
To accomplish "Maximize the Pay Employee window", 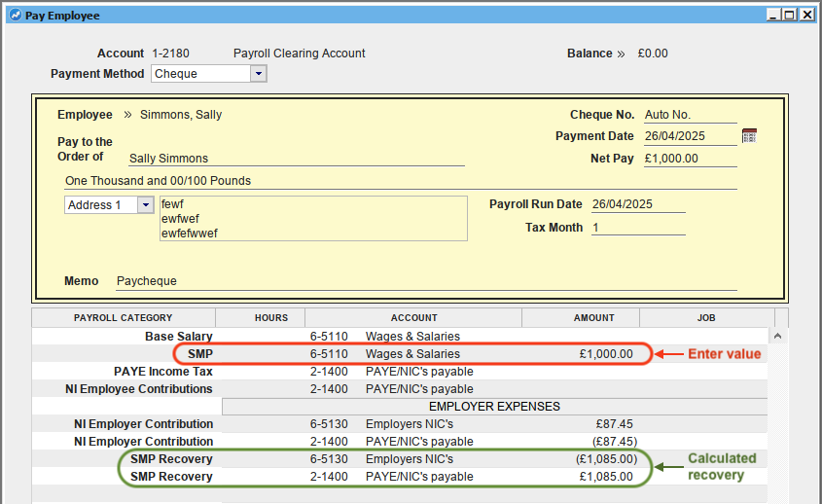I will click(789, 16).
